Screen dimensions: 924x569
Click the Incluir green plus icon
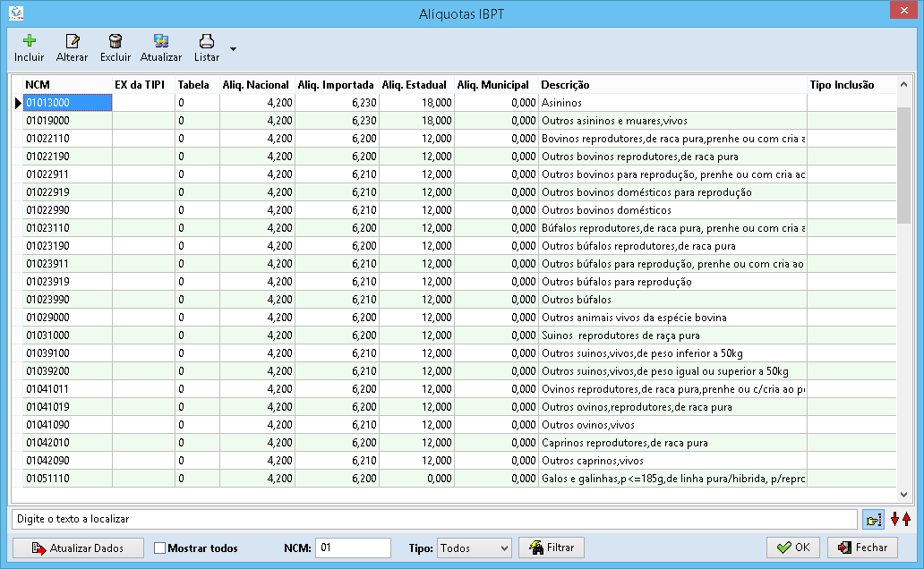pos(29,40)
